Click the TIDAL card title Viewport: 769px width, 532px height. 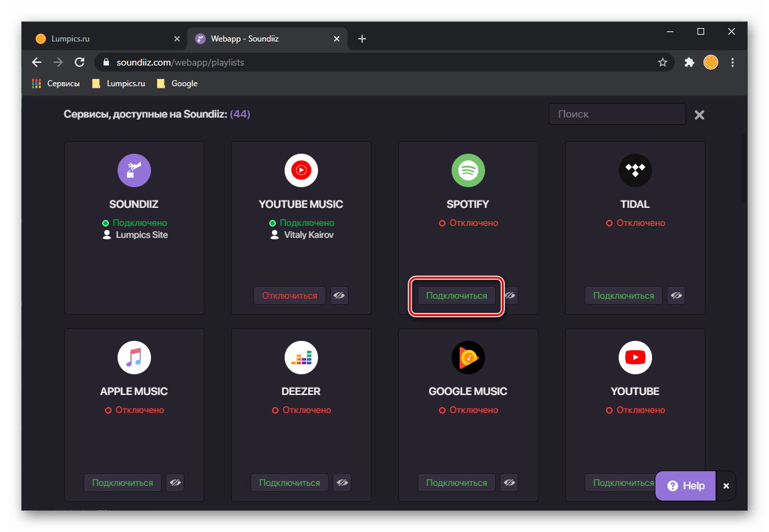coord(635,204)
